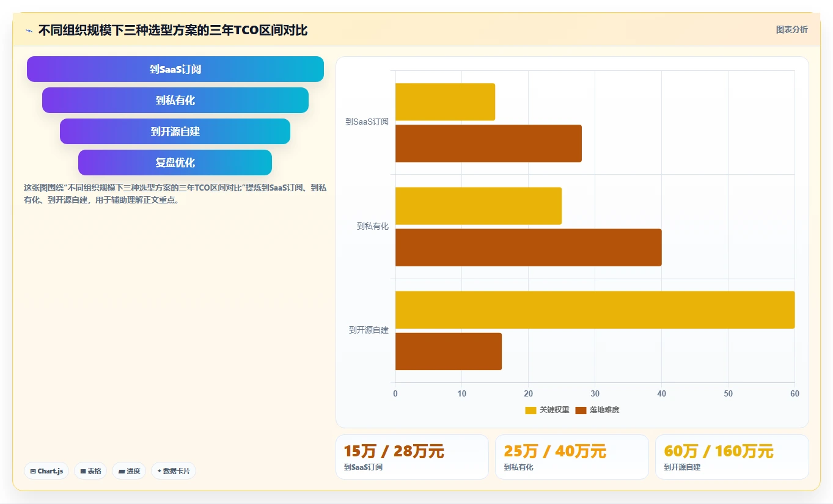833x504 pixels.
Task: Click the description paragraph under the funnel
Action: pos(175,194)
